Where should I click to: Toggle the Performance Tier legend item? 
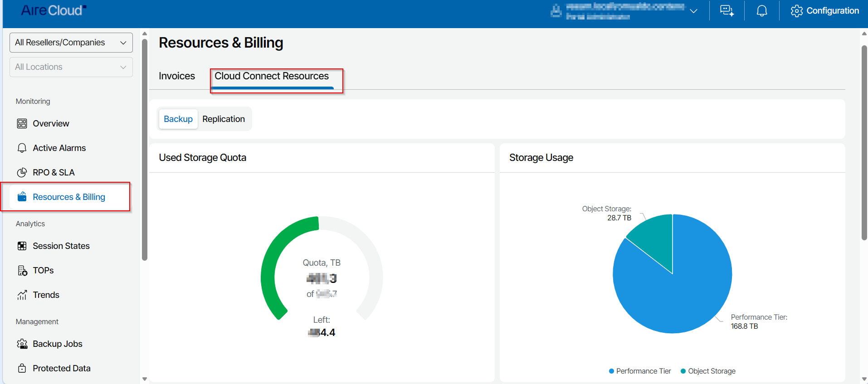coord(640,371)
